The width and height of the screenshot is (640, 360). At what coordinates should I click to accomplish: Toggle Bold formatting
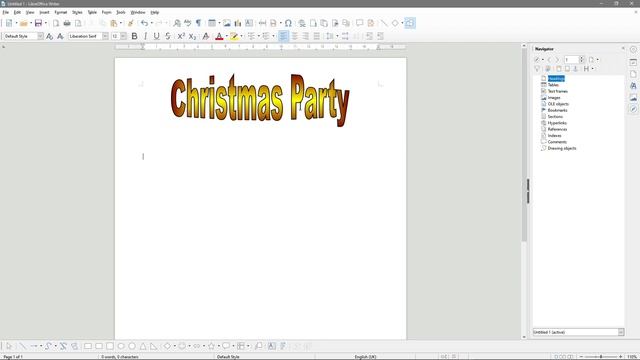(134, 36)
